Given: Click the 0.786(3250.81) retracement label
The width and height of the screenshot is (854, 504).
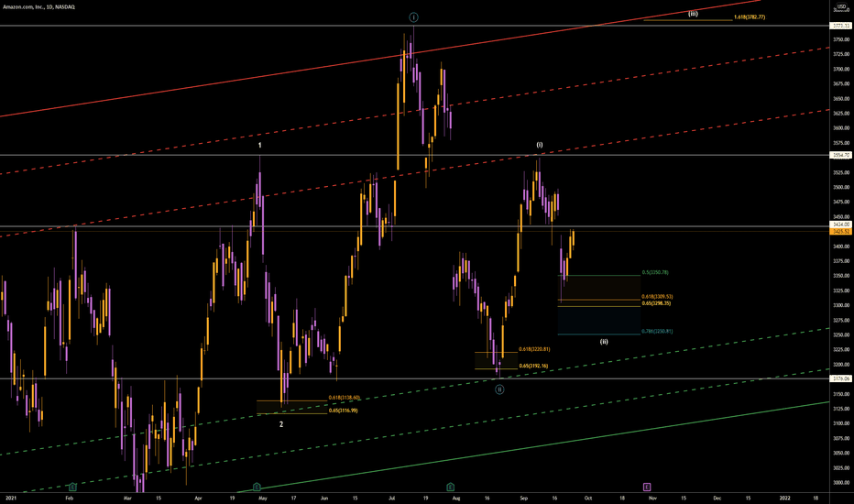Looking at the screenshot, I should pos(657,332).
